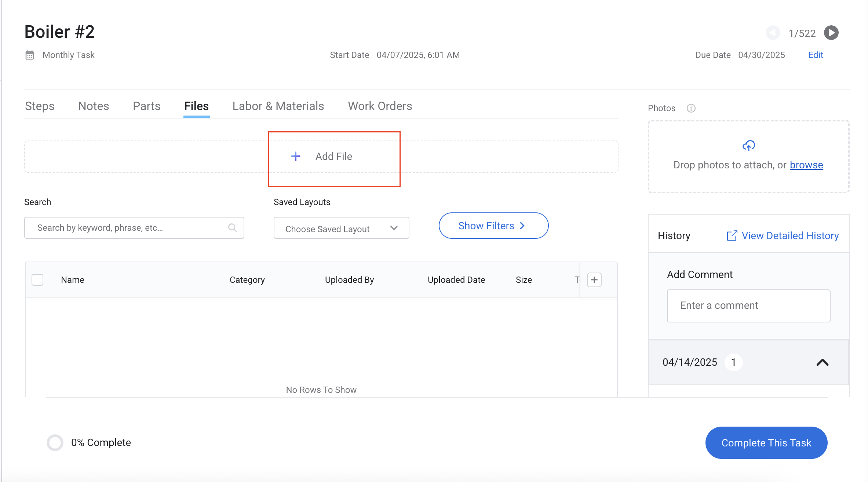Click the Monthly Task label
The height and width of the screenshot is (482, 868).
(69, 55)
